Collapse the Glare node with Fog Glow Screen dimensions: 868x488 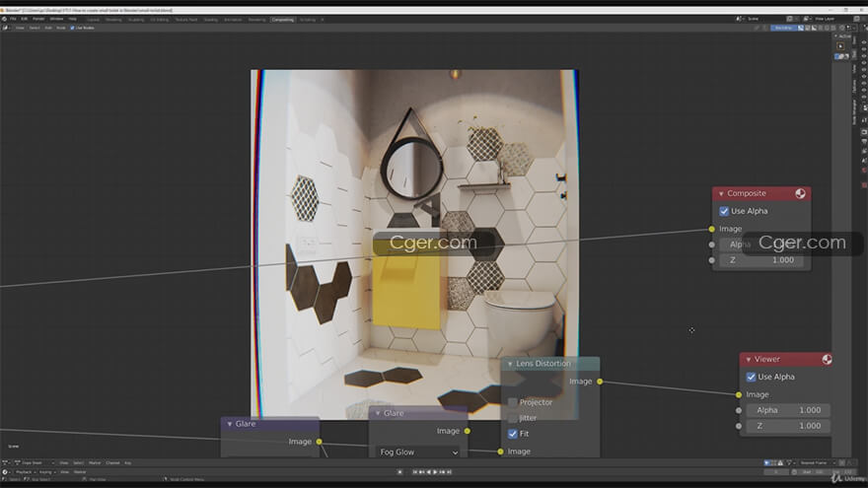tap(378, 413)
